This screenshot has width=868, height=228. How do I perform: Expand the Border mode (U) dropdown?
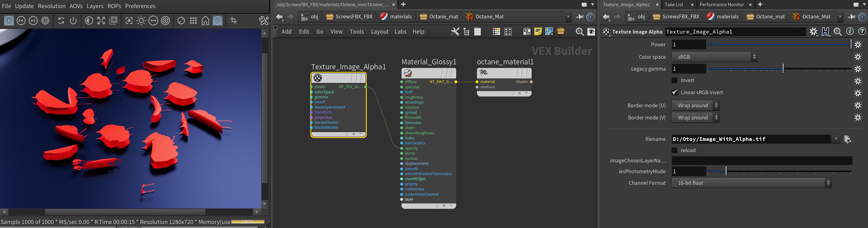click(695, 105)
